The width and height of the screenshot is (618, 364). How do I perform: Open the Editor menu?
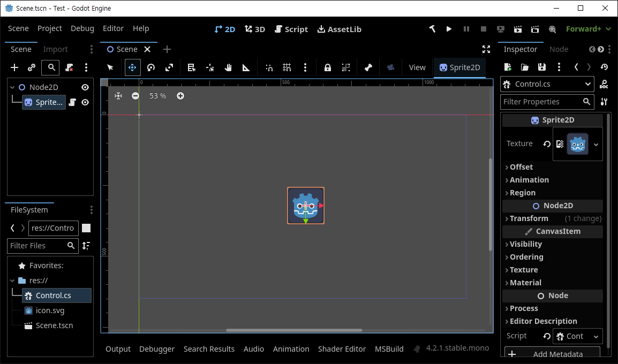113,28
